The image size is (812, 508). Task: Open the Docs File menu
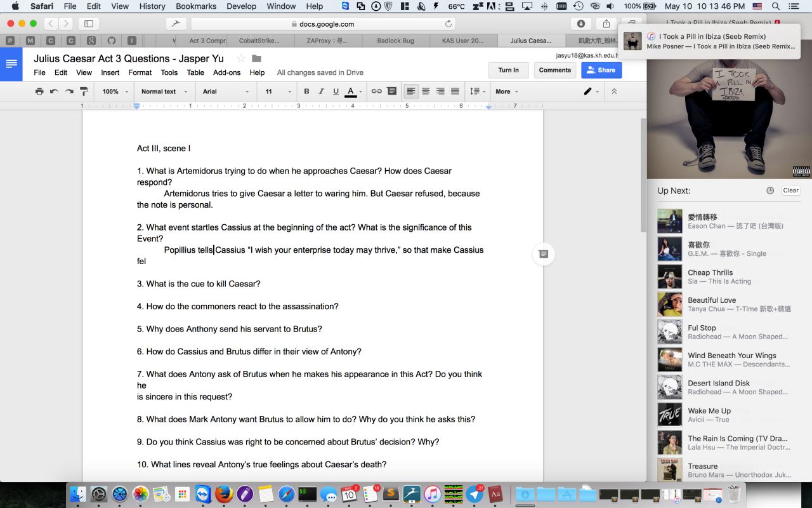[39, 72]
